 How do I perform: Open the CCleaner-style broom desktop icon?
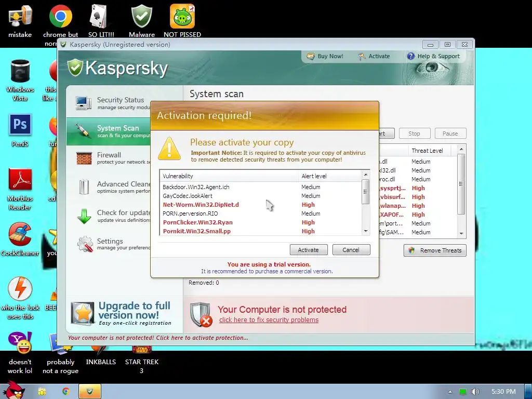(x=20, y=239)
